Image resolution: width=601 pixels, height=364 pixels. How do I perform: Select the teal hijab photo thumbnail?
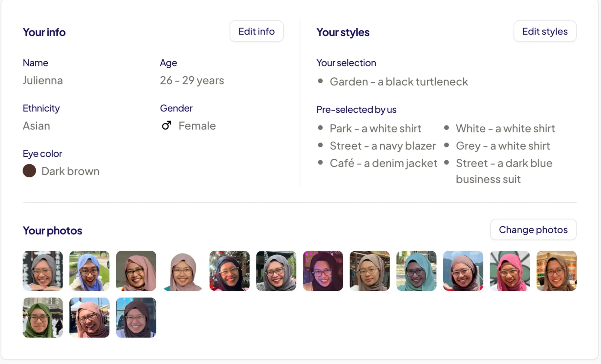(416, 271)
